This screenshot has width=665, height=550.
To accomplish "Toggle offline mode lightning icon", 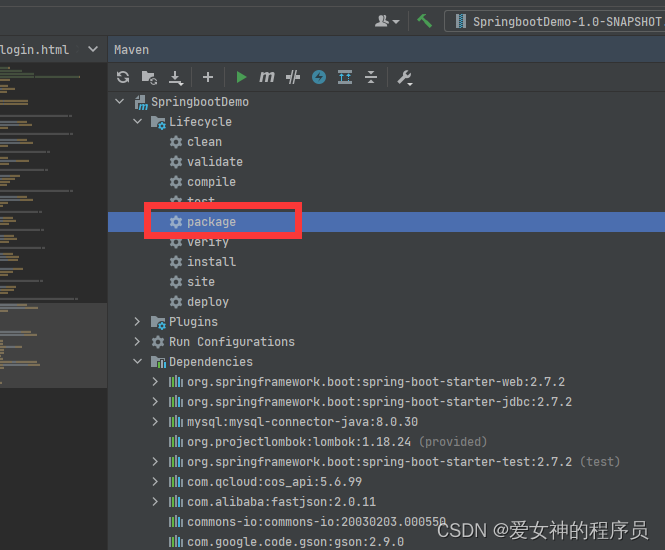I will pyautogui.click(x=319, y=77).
